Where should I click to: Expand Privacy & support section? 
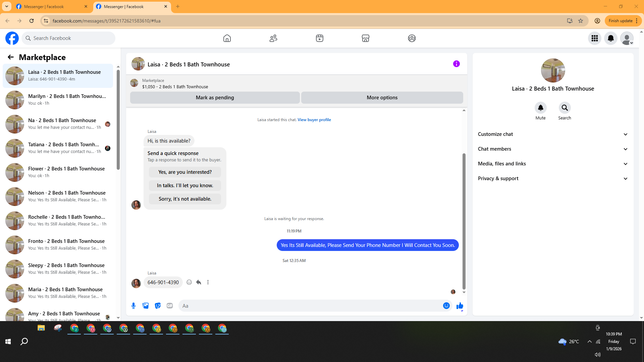click(553, 178)
